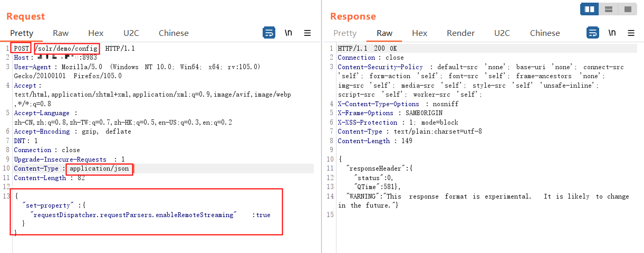Open the Response panel hamburger menu
The image size is (644, 253).
click(x=631, y=33)
